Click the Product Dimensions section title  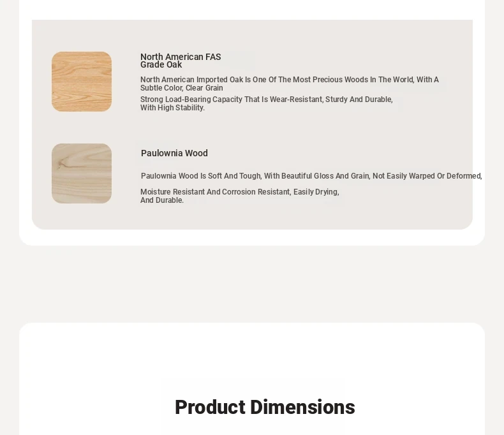[x=265, y=407]
